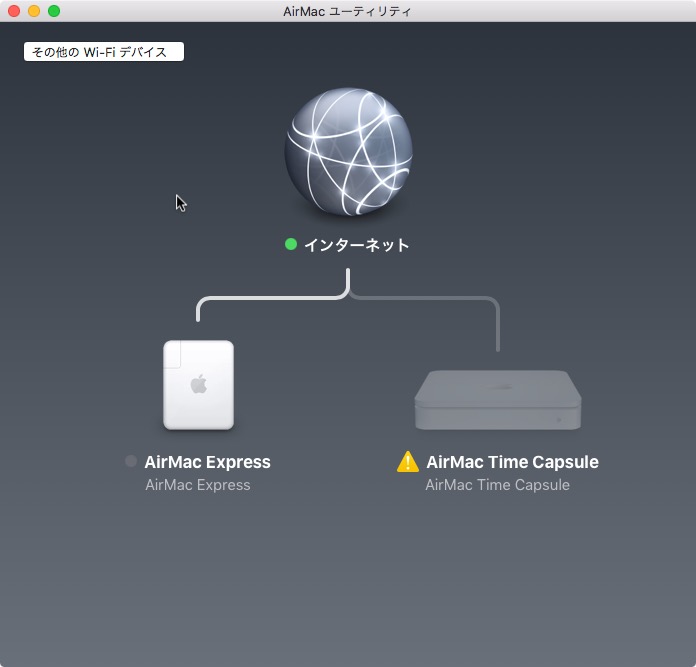This screenshot has width=696, height=667.
Task: Select the AirMac Time Capsule device icon
Action: (x=498, y=400)
